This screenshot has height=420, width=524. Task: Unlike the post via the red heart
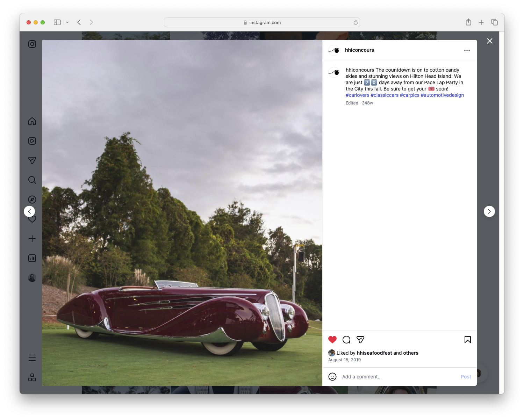(x=332, y=339)
